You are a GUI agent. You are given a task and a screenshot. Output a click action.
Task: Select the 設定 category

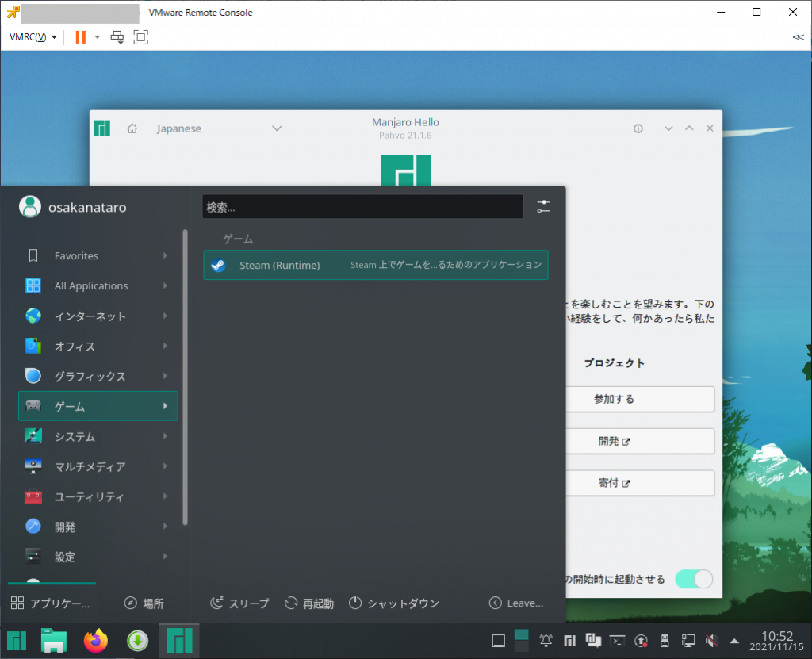pyautogui.click(x=98, y=557)
